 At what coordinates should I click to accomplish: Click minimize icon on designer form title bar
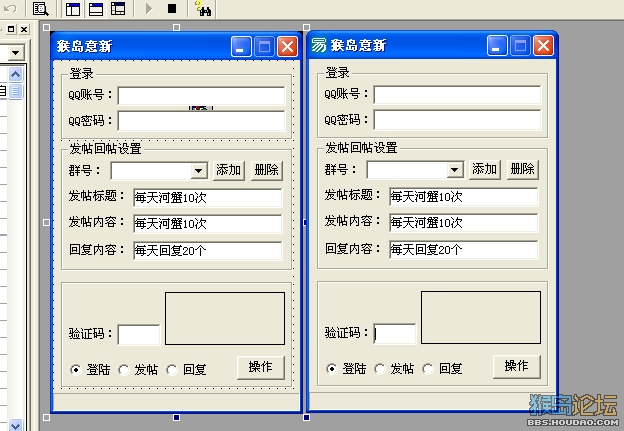tap(241, 47)
